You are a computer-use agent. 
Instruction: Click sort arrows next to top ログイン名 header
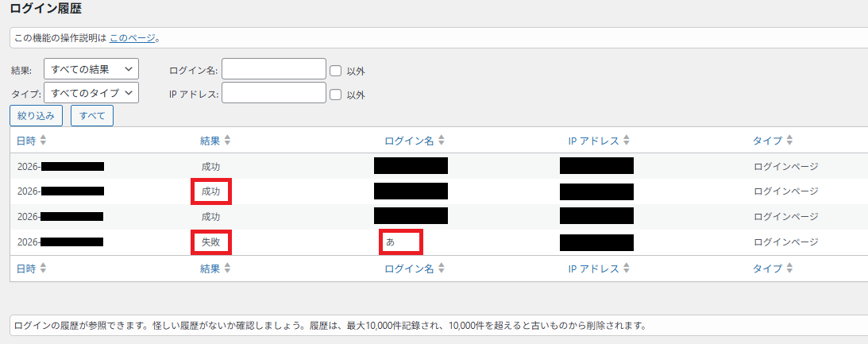click(x=442, y=141)
